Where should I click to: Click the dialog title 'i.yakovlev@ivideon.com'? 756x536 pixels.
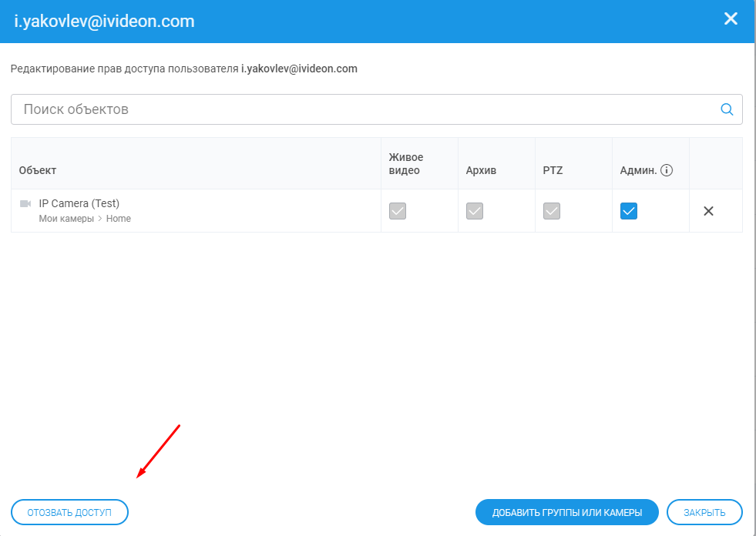[104, 22]
